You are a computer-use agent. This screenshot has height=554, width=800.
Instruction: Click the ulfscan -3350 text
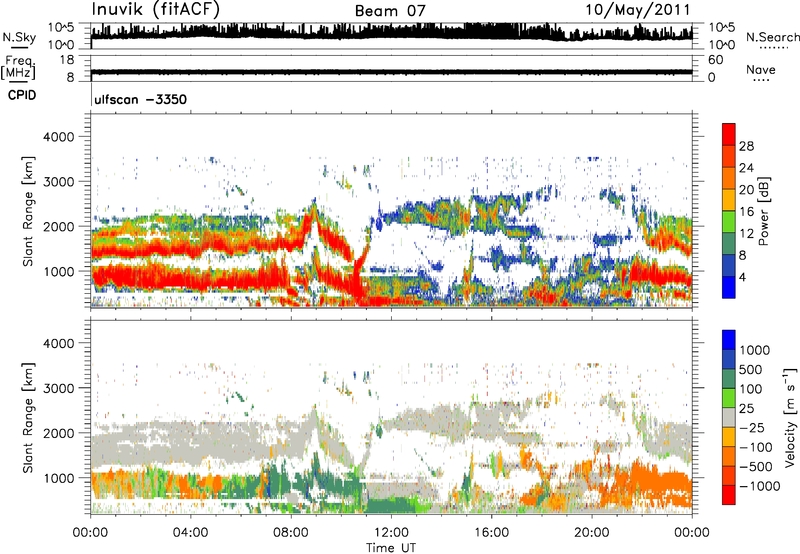140,99
